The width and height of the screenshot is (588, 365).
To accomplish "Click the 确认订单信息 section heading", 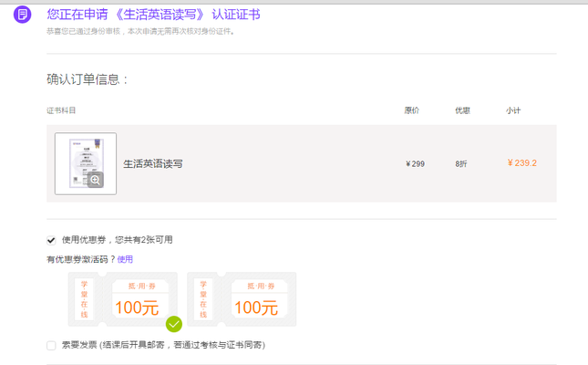I will [x=87, y=79].
